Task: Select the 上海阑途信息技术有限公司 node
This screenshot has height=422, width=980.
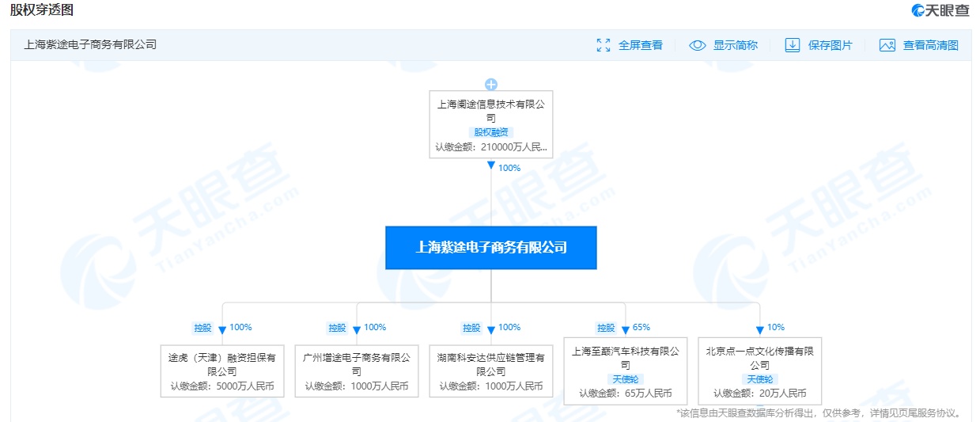Action: tap(491, 124)
